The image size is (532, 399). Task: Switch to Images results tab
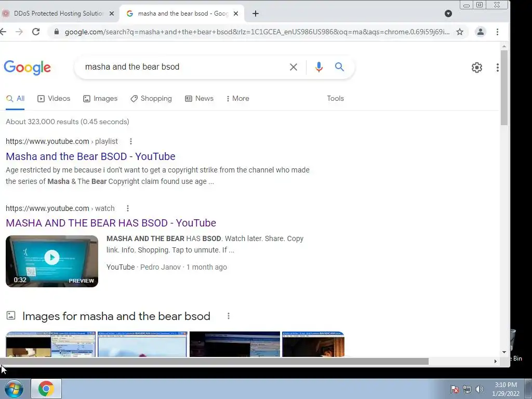tap(100, 98)
